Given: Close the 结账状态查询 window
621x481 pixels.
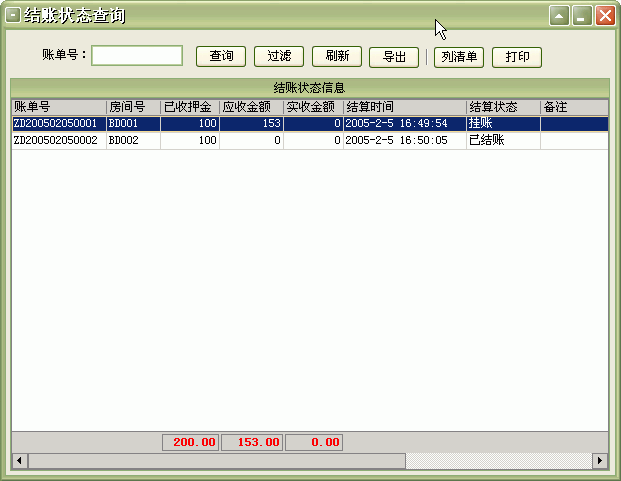Looking at the screenshot, I should tap(604, 15).
